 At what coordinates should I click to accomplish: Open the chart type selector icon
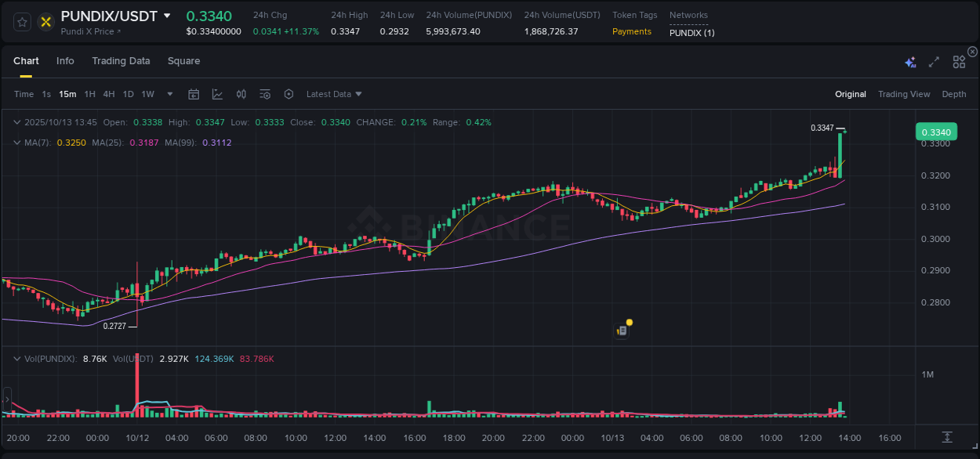point(217,93)
